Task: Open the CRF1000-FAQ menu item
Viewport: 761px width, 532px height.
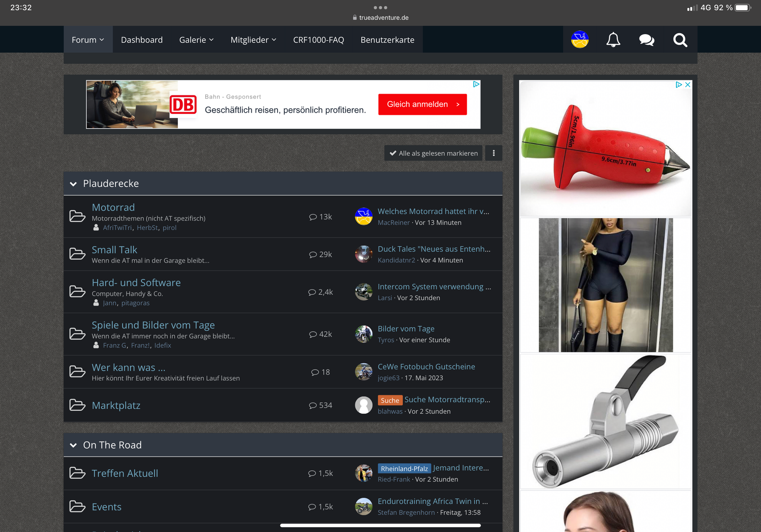Action: pos(318,40)
